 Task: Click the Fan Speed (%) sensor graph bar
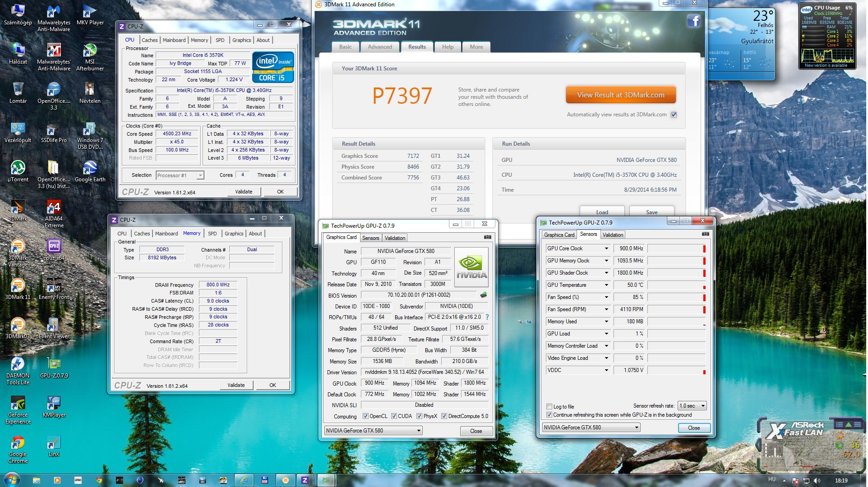point(677,297)
